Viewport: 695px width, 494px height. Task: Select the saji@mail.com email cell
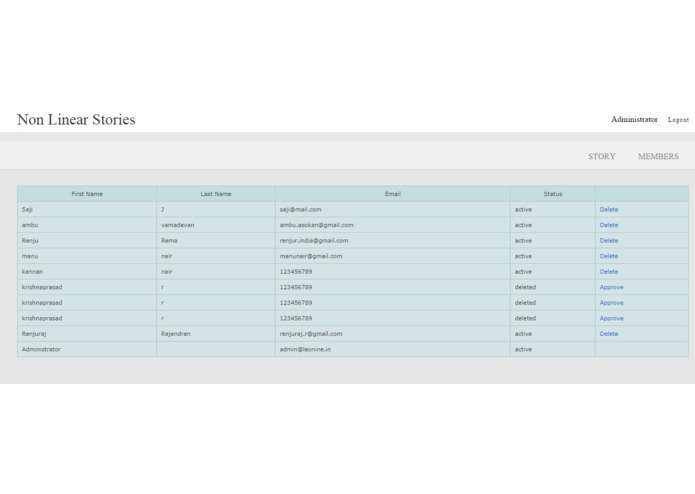point(393,210)
